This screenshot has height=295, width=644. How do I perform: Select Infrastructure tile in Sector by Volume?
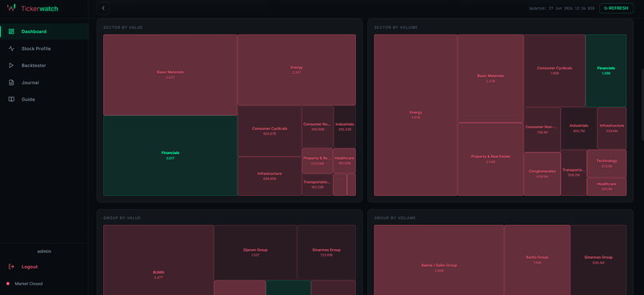coord(612,128)
